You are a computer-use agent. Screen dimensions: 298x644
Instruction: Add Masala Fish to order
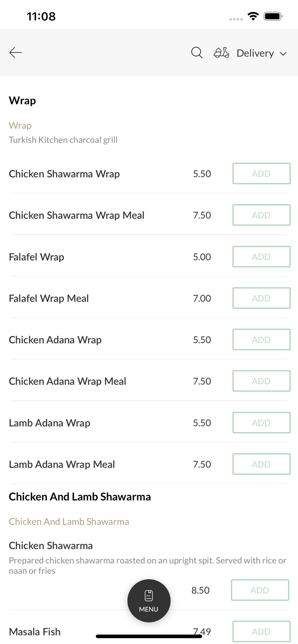tap(261, 632)
